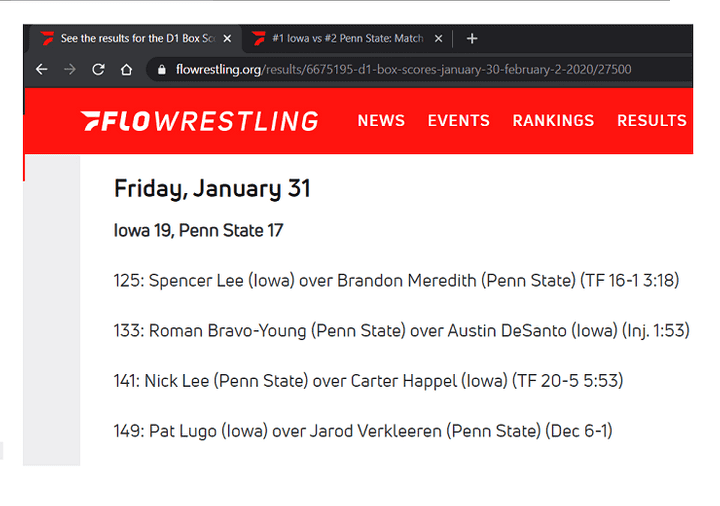Navigate to RESULTS in the header
Viewport: 720px width, 506px height.
click(651, 121)
